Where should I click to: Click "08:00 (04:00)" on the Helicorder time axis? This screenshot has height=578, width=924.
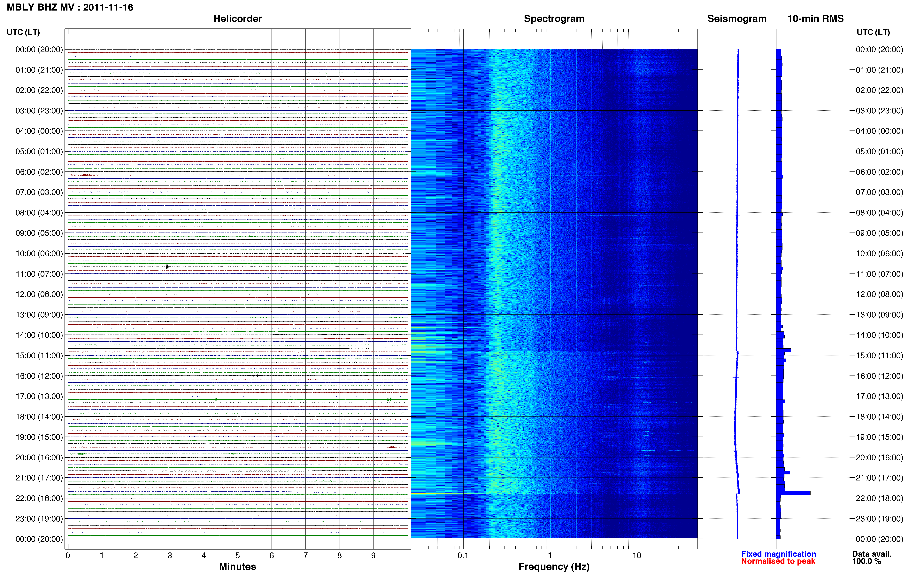[39, 213]
